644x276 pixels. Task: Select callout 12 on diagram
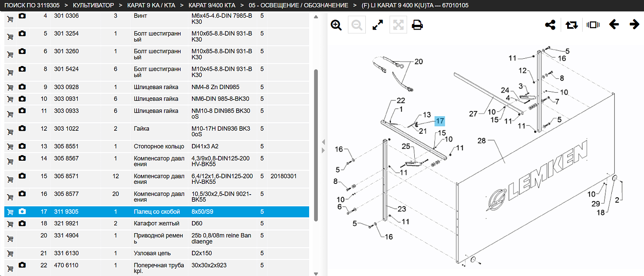click(x=522, y=70)
